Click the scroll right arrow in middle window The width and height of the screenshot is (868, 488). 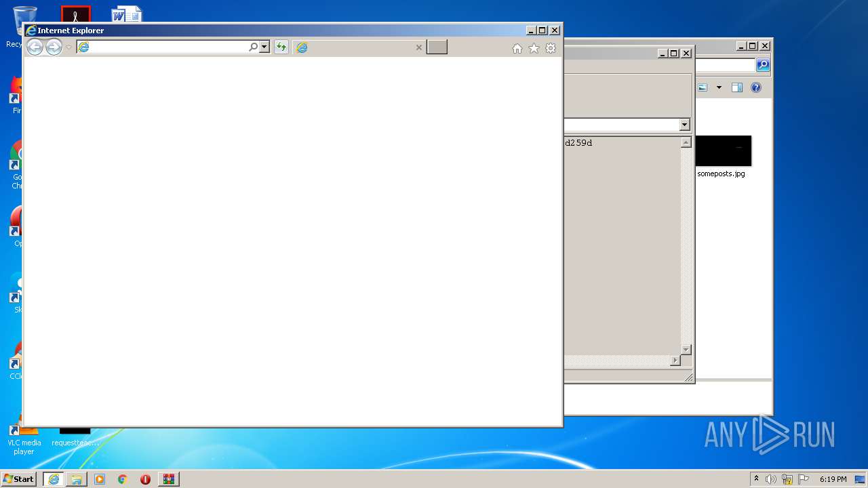675,361
